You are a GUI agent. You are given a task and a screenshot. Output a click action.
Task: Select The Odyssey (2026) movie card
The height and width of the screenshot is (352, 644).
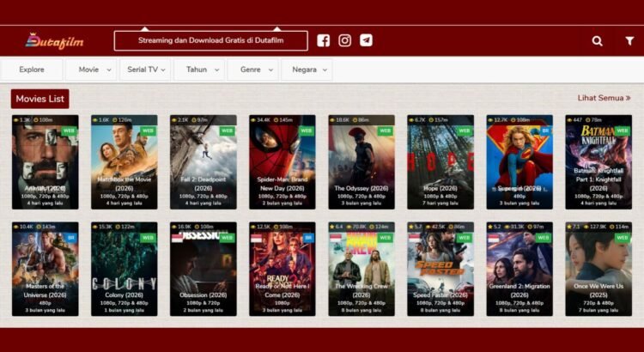pos(361,162)
